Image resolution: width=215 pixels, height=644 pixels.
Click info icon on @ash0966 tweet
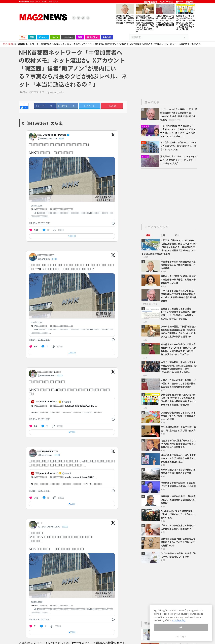(x=113, y=340)
